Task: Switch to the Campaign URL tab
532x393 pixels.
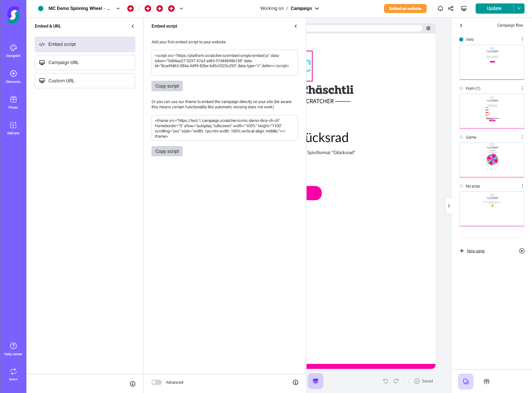Action: pyautogui.click(x=85, y=62)
